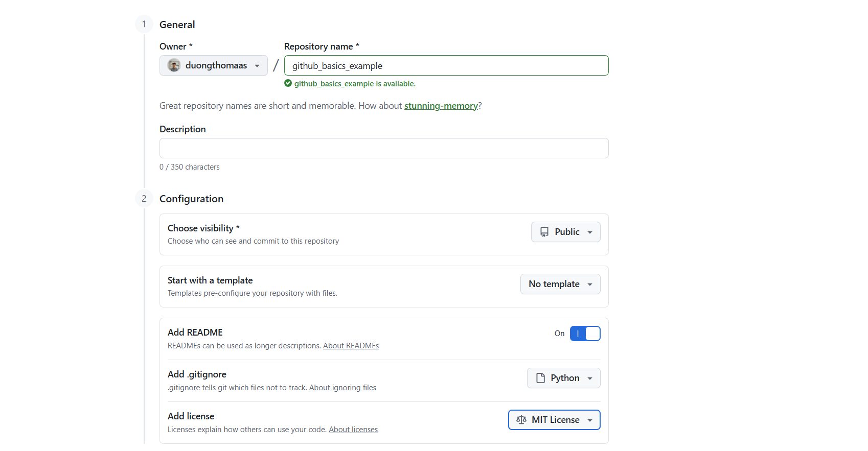Expand the MIT License dropdown

(555, 420)
